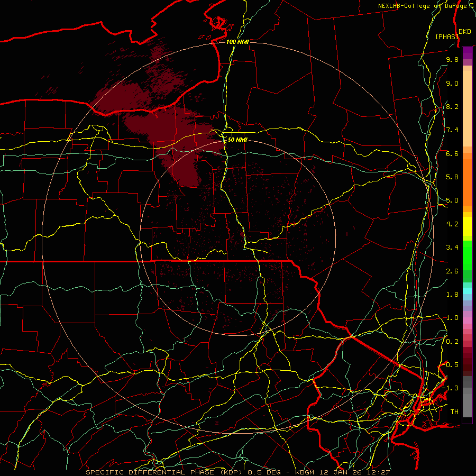Image resolution: width=476 pixels, height=476 pixels.
Task: Click the 8.2 scale value
Action: [x=452, y=106]
